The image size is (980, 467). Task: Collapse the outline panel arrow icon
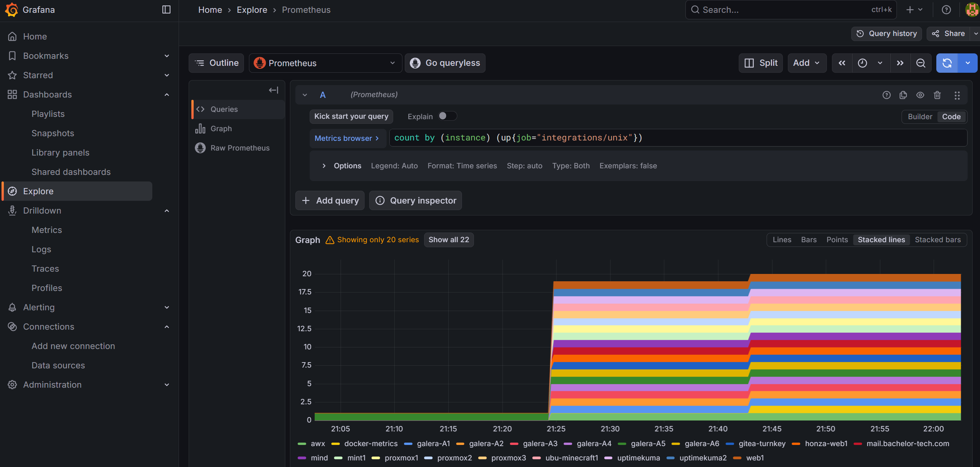point(273,90)
